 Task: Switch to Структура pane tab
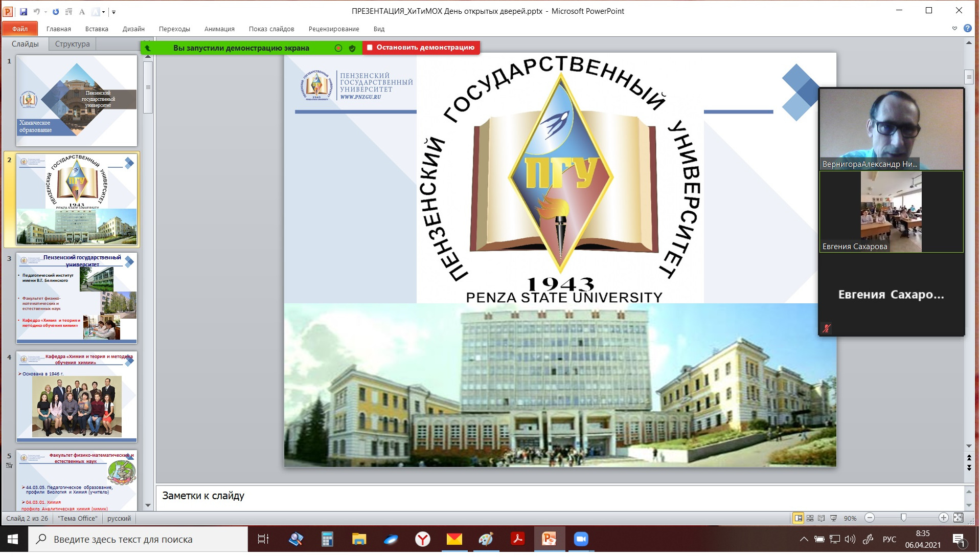(72, 44)
